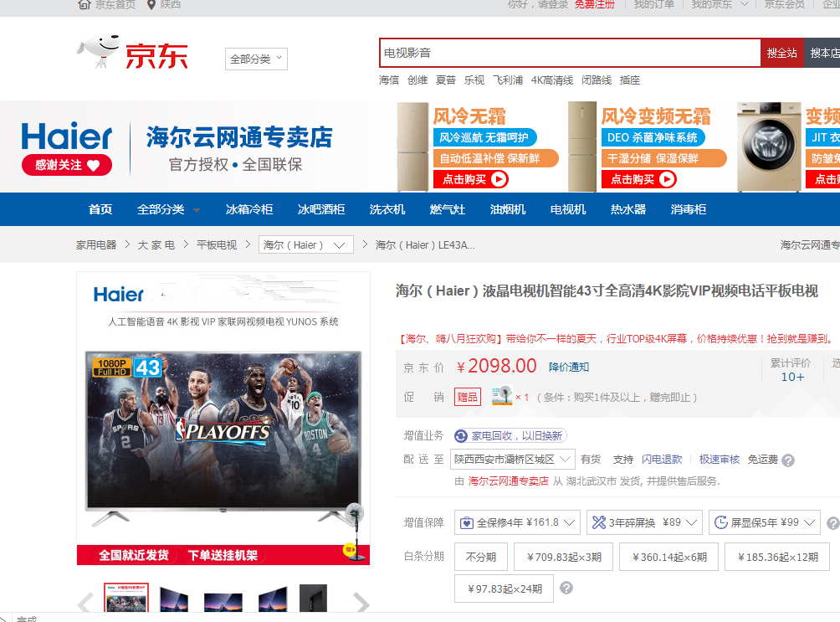Select the 不分期 installment option
This screenshot has width=840, height=622.
(x=480, y=557)
